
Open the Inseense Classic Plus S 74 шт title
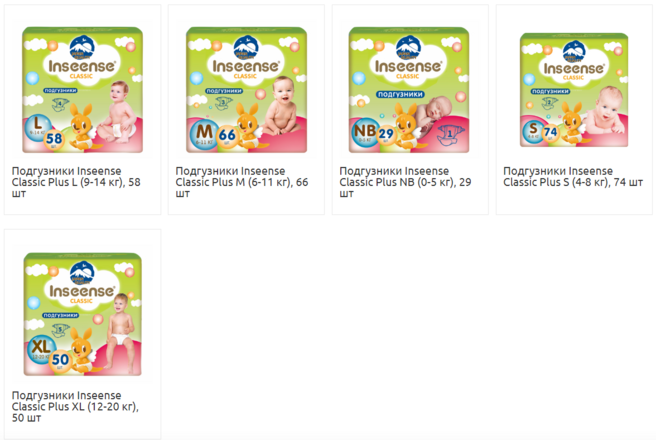point(573,177)
